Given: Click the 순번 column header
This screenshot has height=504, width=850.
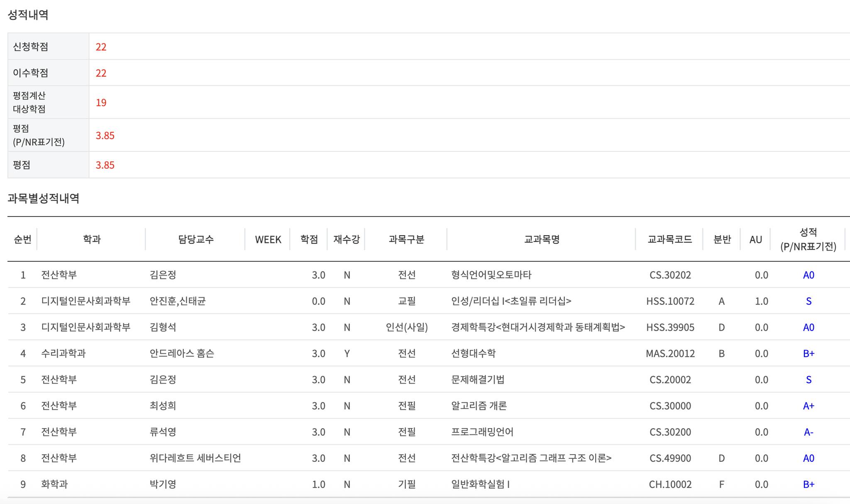Looking at the screenshot, I should (x=22, y=239).
